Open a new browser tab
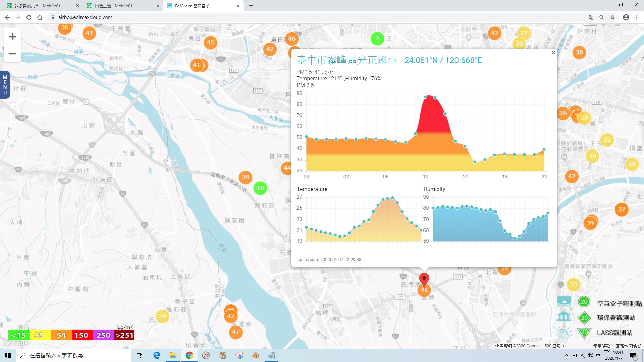Image resolution: width=644 pixels, height=362 pixels. [251, 6]
